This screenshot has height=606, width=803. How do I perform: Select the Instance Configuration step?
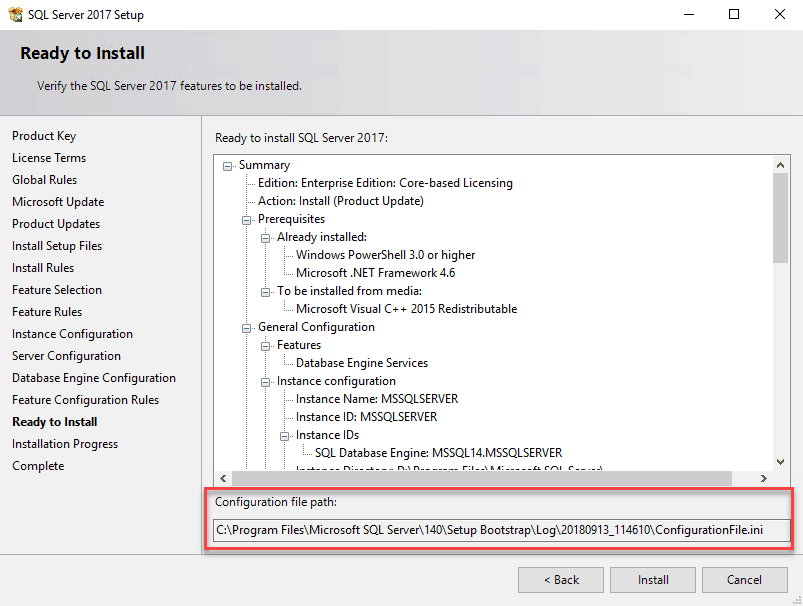72,334
